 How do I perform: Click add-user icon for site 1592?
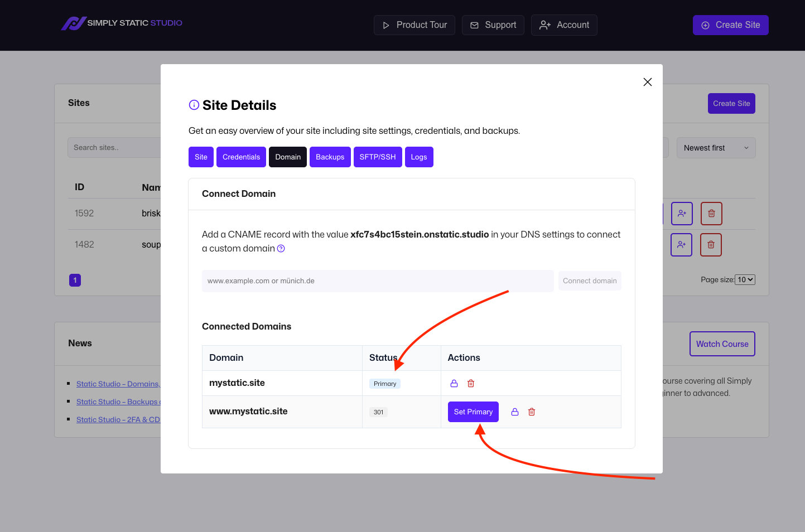682,214
